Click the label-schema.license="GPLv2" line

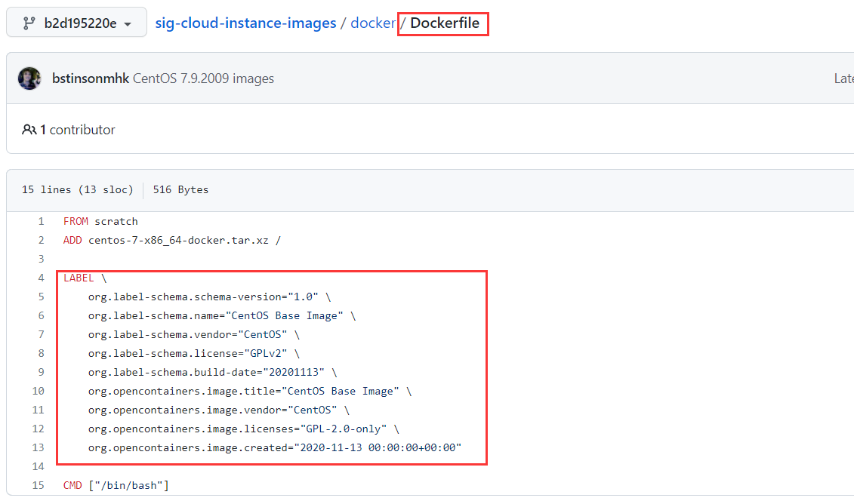click(x=194, y=353)
